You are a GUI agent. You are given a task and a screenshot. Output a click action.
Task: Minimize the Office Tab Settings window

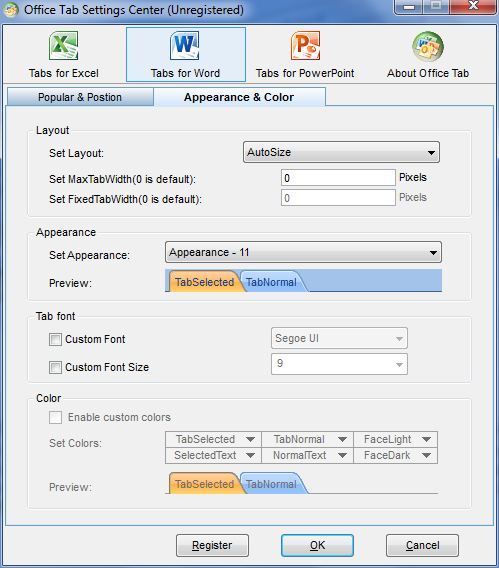(409, 6)
